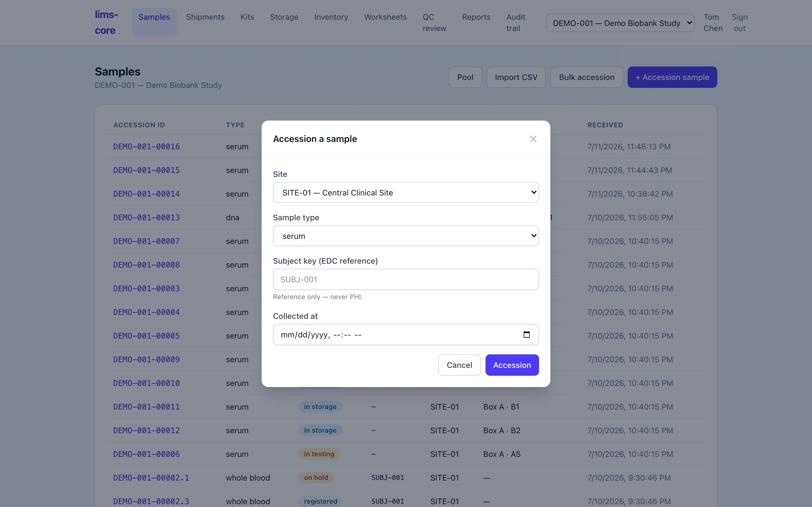The height and width of the screenshot is (507, 812).
Task: Switch to the Storage section
Action: (284, 17)
